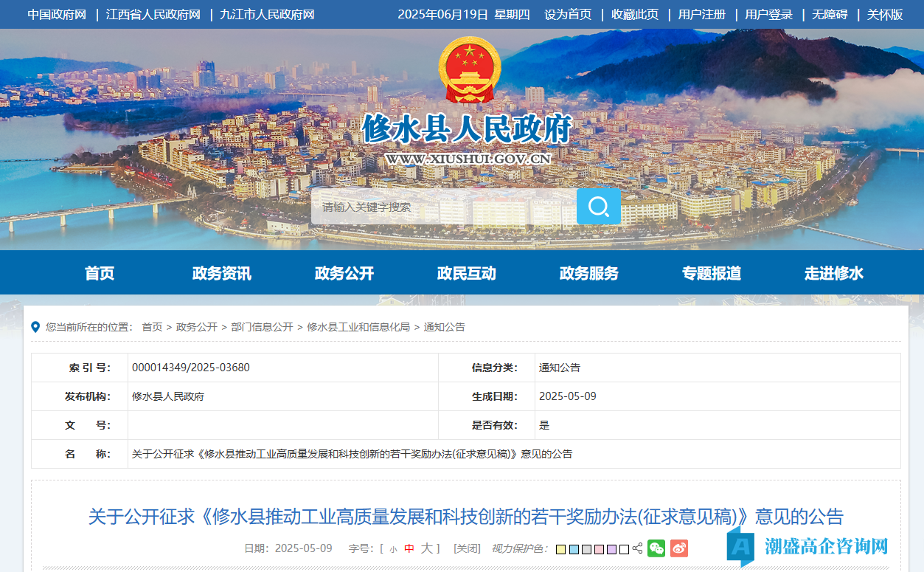The height and width of the screenshot is (572, 924).
Task: Click the keyword search input field
Action: pos(443,207)
